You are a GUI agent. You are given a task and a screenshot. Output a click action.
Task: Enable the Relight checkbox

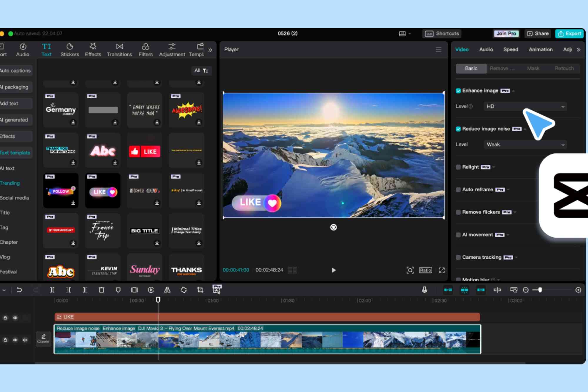click(458, 167)
